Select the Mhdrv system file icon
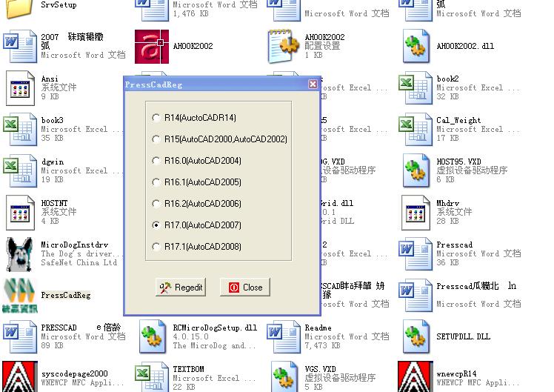The image size is (554, 392). click(x=415, y=213)
